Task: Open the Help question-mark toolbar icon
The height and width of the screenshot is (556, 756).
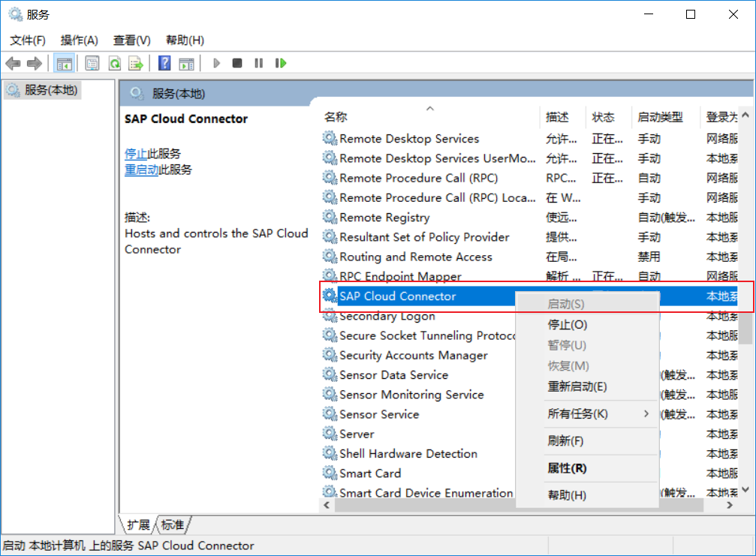Action: tap(164, 63)
